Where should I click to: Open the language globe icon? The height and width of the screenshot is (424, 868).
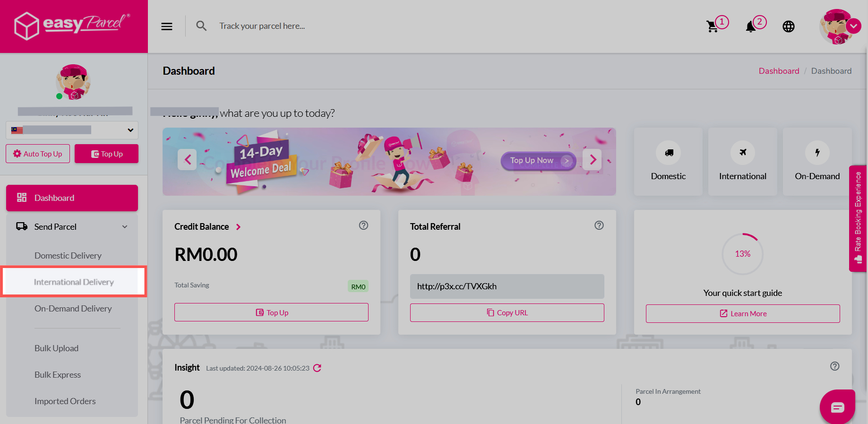(789, 26)
